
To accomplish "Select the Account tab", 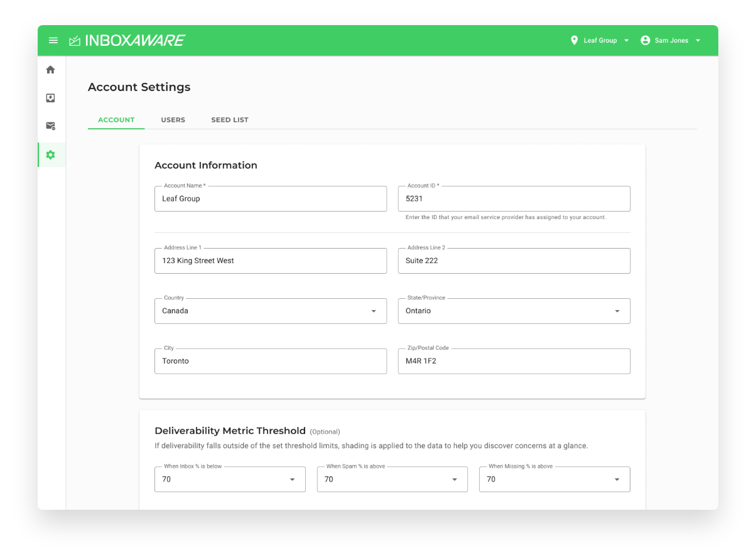I will pos(116,120).
